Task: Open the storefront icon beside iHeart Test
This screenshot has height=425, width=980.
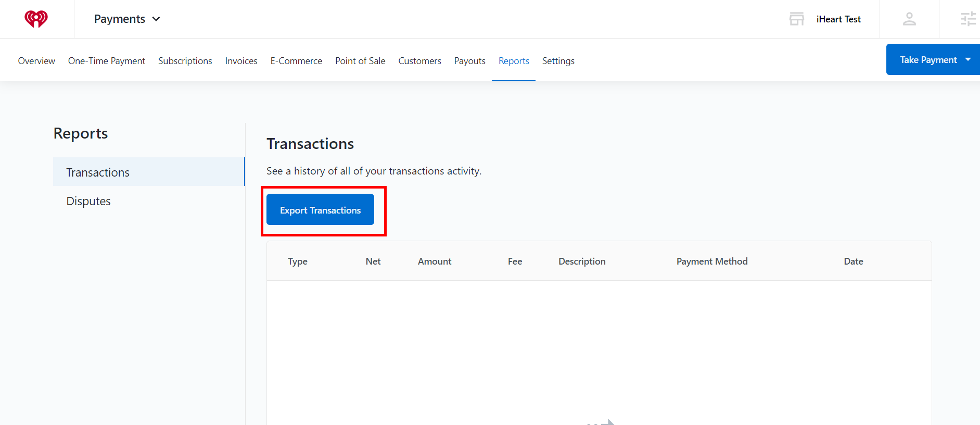Action: pos(797,19)
